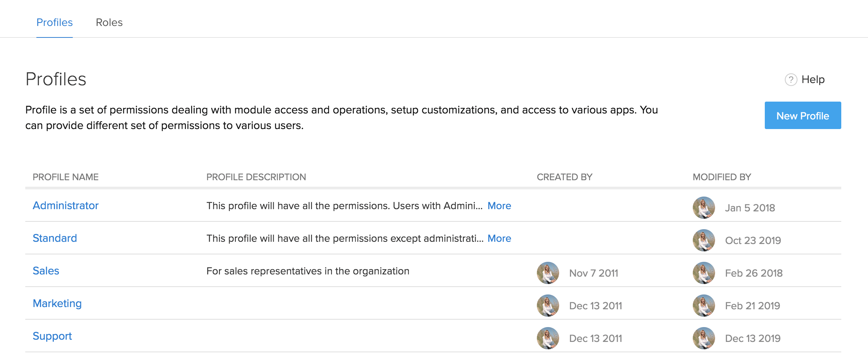Open the Standard profile
868x356 pixels.
click(55, 238)
